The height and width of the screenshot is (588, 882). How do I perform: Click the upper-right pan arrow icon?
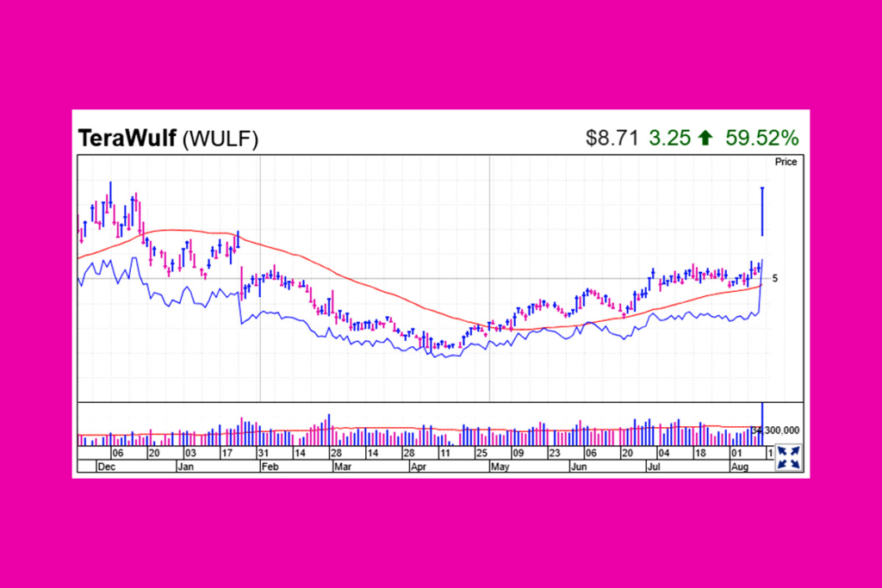click(x=794, y=451)
